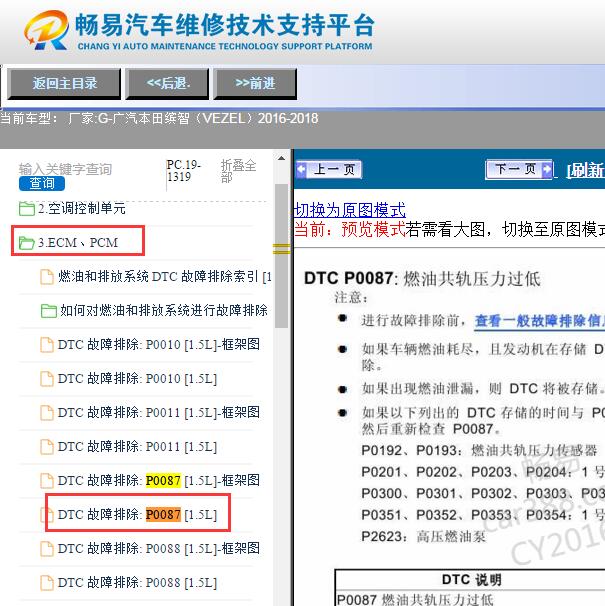
Task: Click 切换为原图模式 link
Action: (x=350, y=210)
